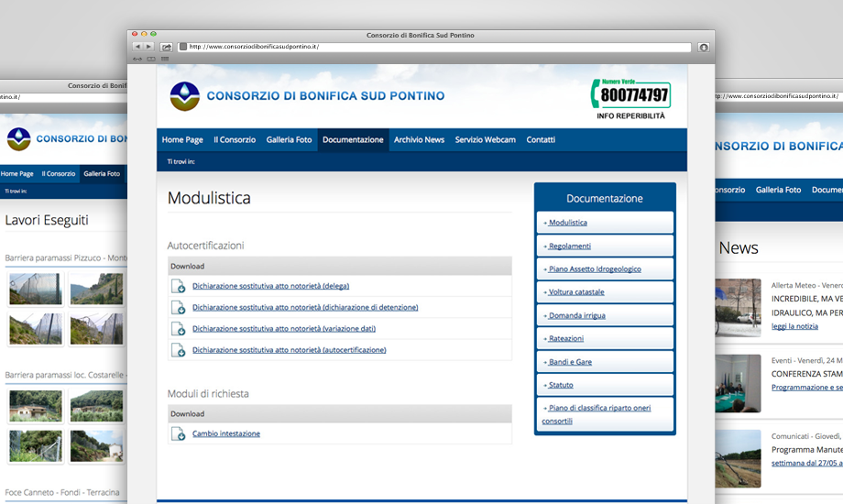Screen dimensions: 843x504
Task: Click Home Page in the left background window
Action: pos(16,174)
